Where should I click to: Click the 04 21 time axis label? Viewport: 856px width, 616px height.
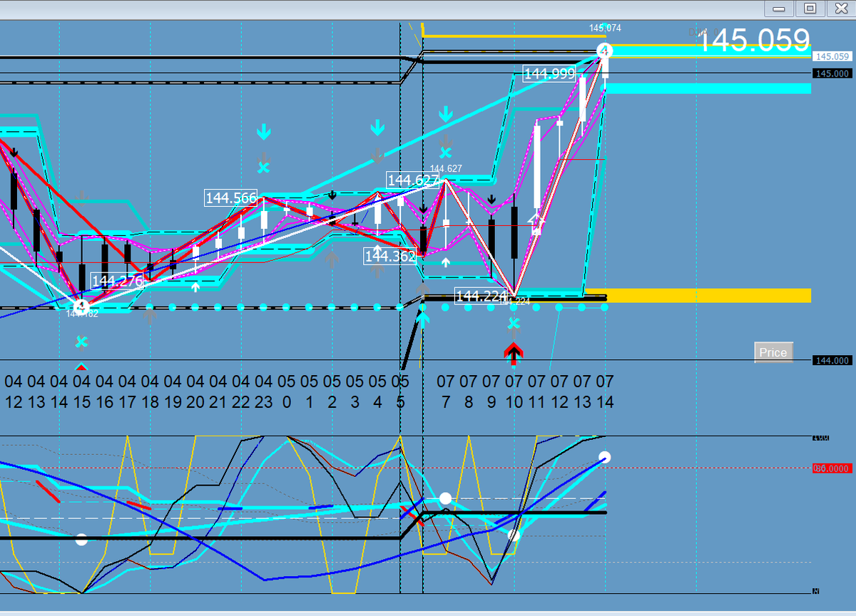[218, 391]
